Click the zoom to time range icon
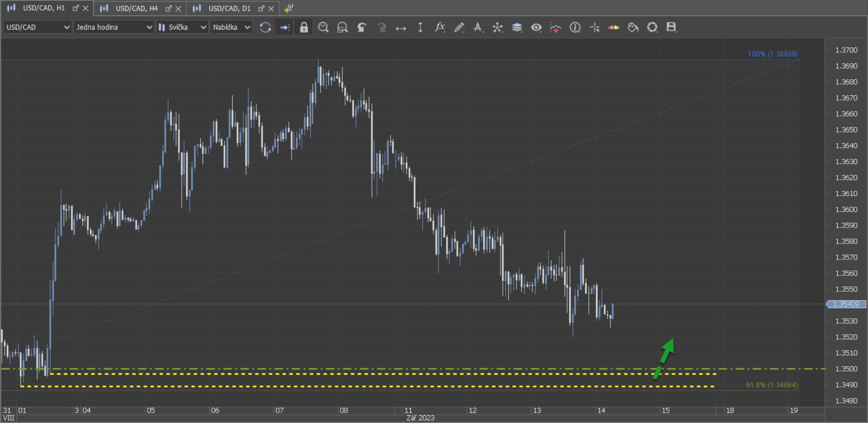This screenshot has height=423, width=868. pos(323,27)
